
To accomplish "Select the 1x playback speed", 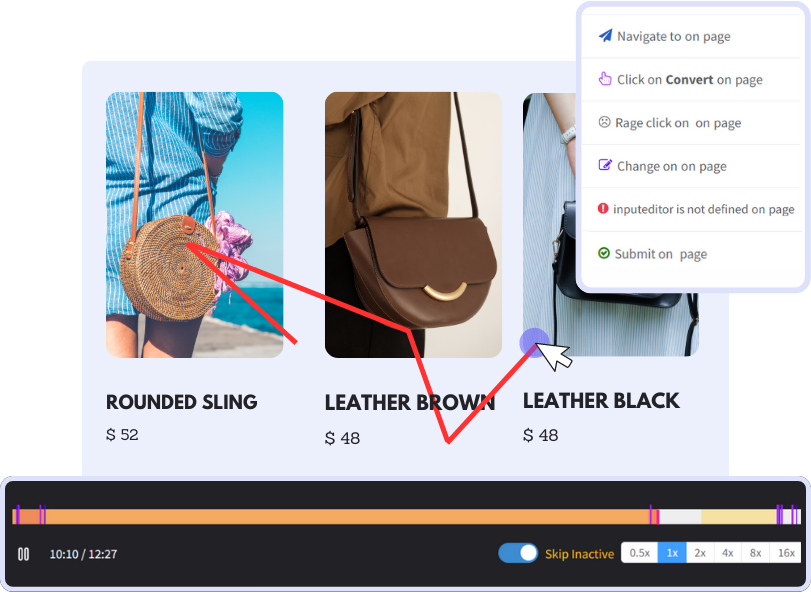I will pos(672,553).
